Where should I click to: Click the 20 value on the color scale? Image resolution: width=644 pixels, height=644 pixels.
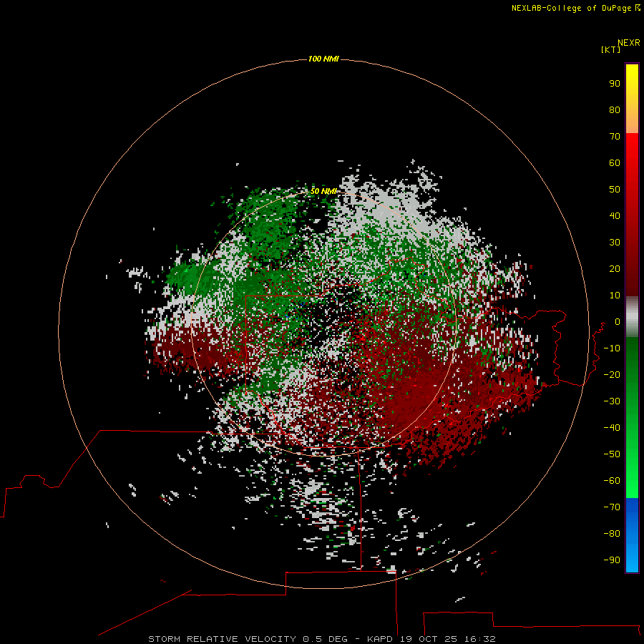(615, 268)
